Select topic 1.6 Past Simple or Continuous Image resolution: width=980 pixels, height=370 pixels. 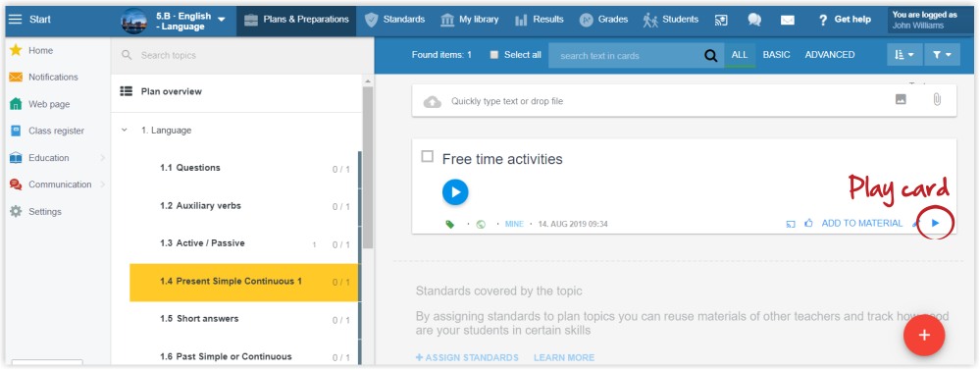(x=244, y=356)
